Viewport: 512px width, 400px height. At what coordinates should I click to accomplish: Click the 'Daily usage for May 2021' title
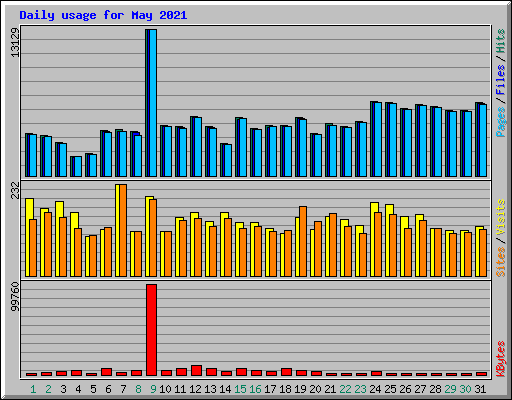[103, 15]
